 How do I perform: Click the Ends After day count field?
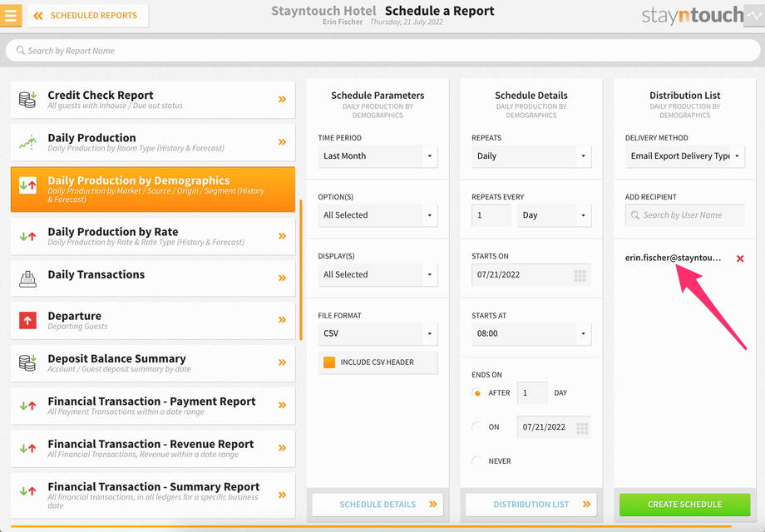pos(532,393)
